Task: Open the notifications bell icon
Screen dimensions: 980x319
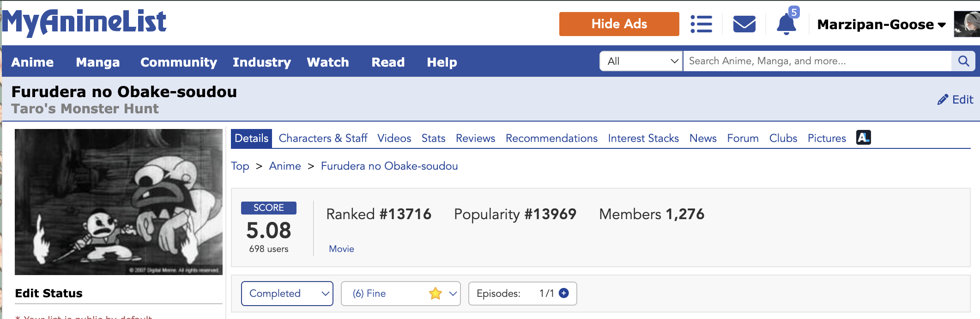Action: [x=786, y=24]
